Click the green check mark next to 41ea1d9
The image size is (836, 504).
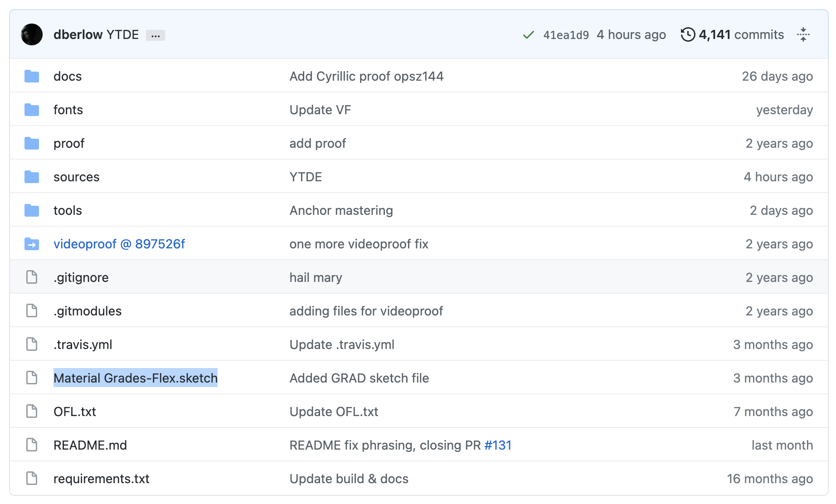[x=528, y=34]
